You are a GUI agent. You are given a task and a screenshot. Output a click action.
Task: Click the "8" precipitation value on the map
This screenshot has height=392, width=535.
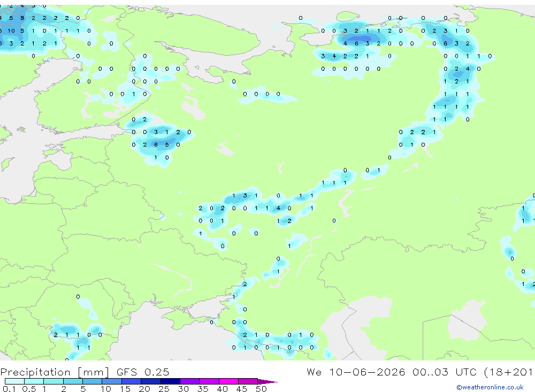22,18
